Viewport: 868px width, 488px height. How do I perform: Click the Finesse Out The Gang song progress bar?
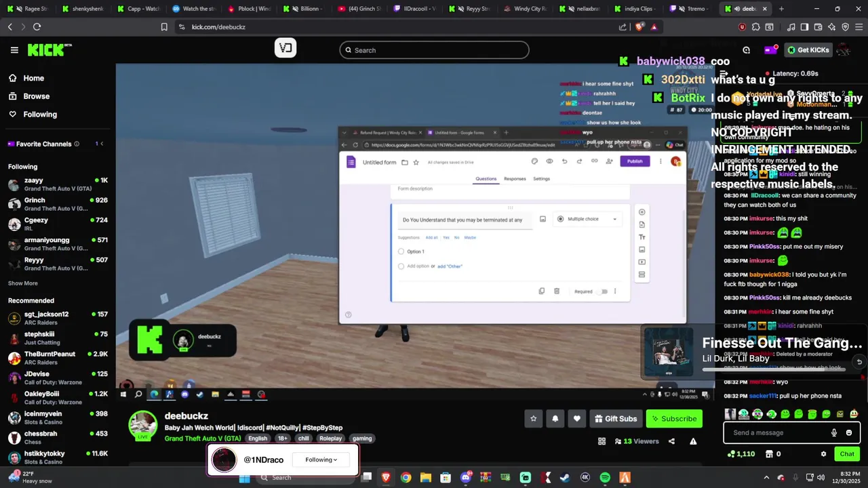click(774, 370)
